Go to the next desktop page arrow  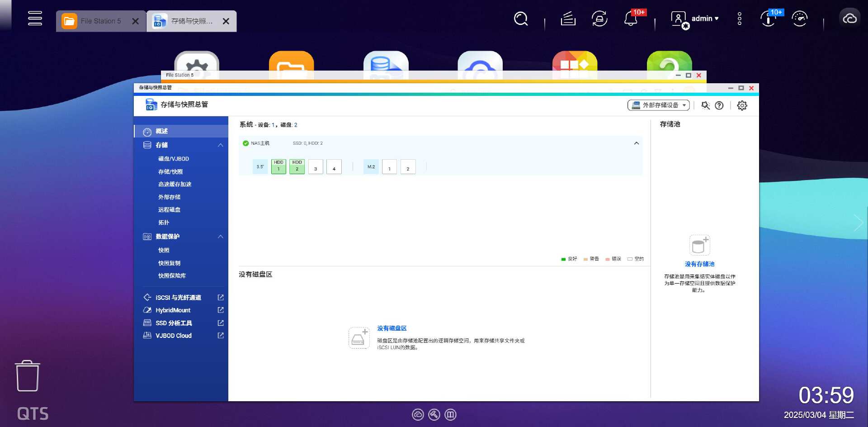tap(859, 223)
